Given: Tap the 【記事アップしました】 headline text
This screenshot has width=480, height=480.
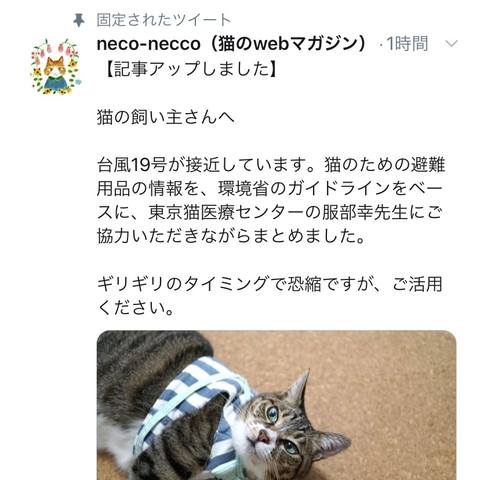Looking at the screenshot, I should coord(190,69).
